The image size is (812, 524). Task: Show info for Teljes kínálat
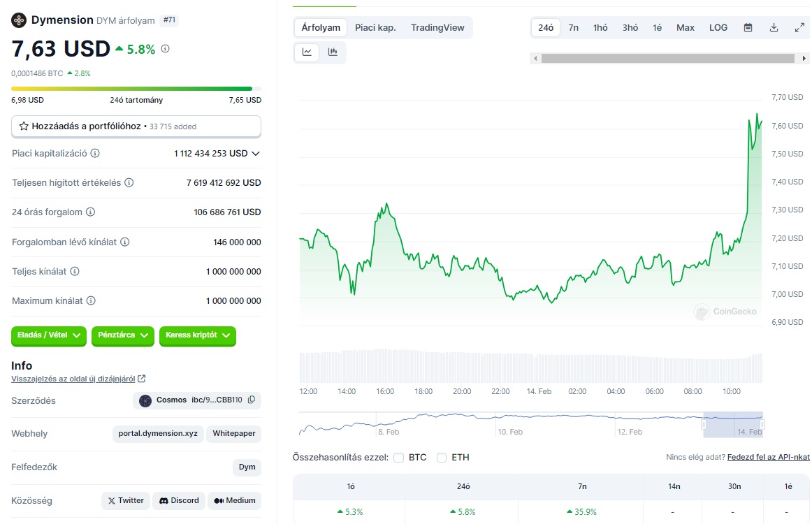75,271
